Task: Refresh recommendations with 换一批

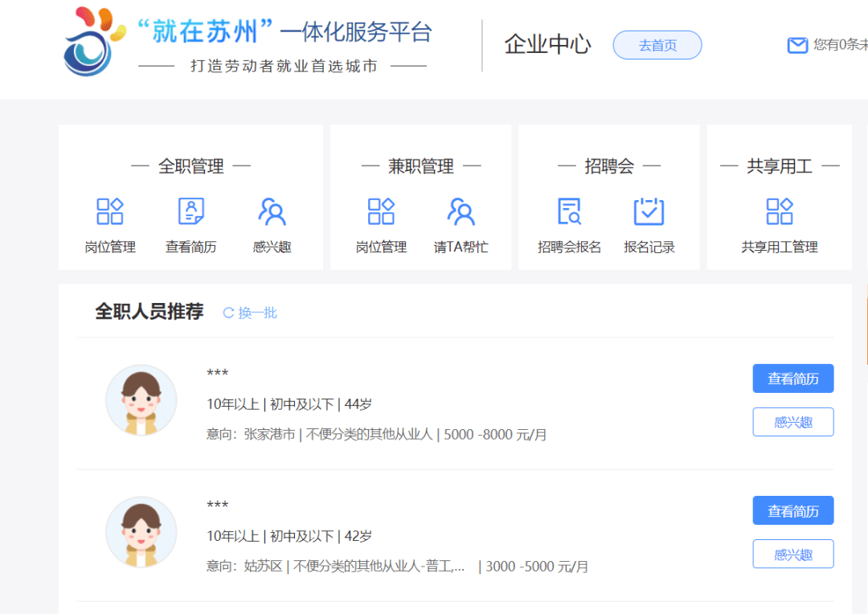Action: pos(250,313)
